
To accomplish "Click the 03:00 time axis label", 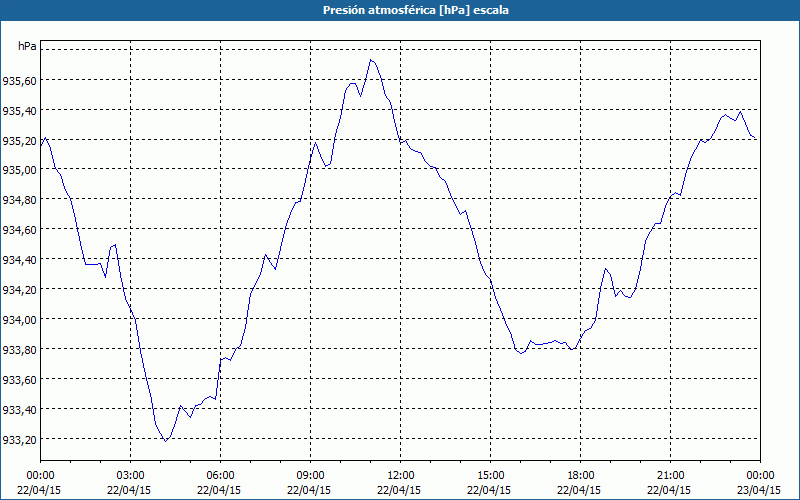I will coord(131,476).
